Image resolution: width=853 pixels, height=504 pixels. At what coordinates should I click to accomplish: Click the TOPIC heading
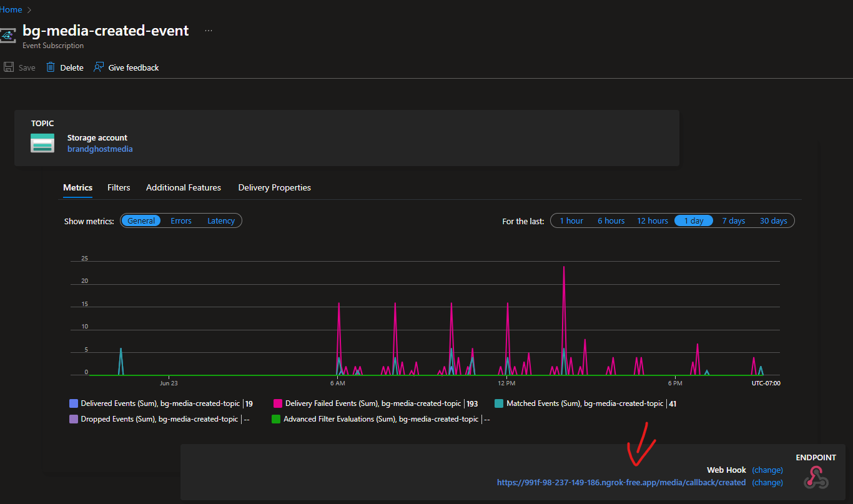click(42, 124)
